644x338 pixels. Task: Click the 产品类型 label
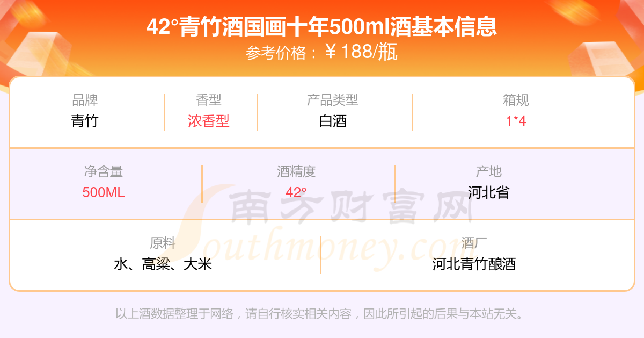pos(333,100)
